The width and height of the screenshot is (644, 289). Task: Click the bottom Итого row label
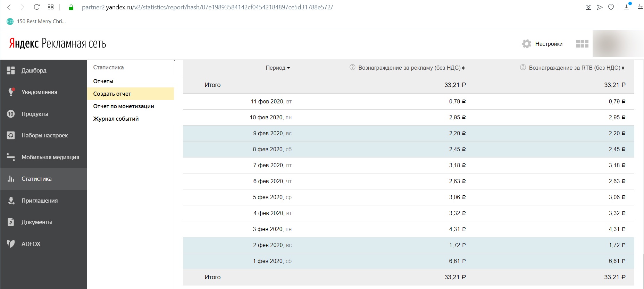(x=212, y=277)
